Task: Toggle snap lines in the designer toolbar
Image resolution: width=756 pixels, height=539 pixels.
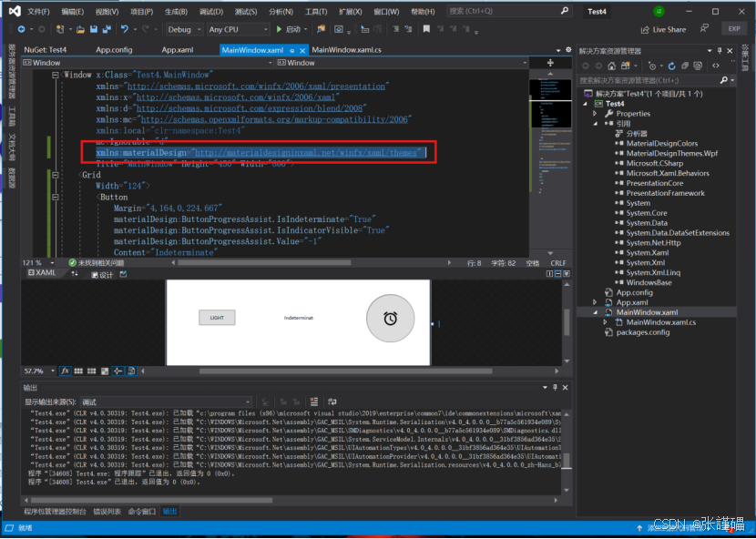Action: 117,371
